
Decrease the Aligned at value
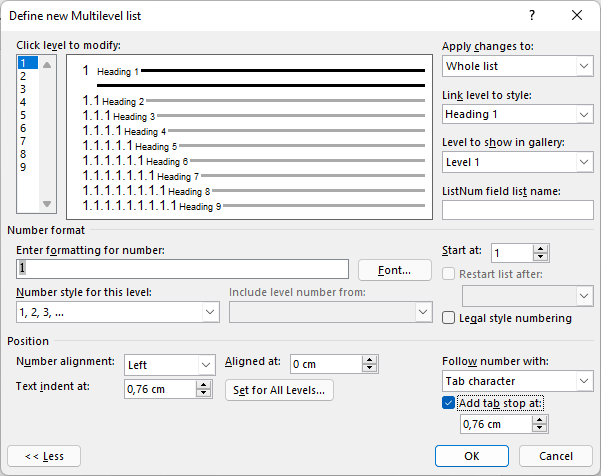369,368
